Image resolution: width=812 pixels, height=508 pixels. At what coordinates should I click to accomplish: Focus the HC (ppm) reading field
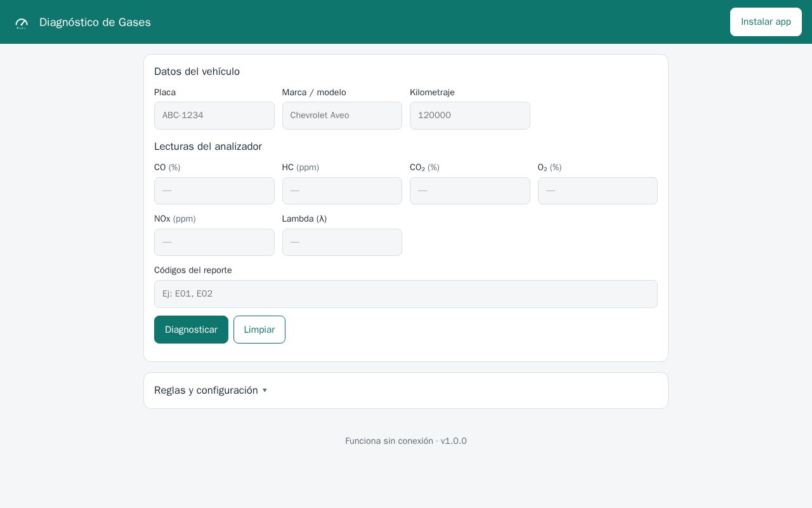(x=342, y=190)
